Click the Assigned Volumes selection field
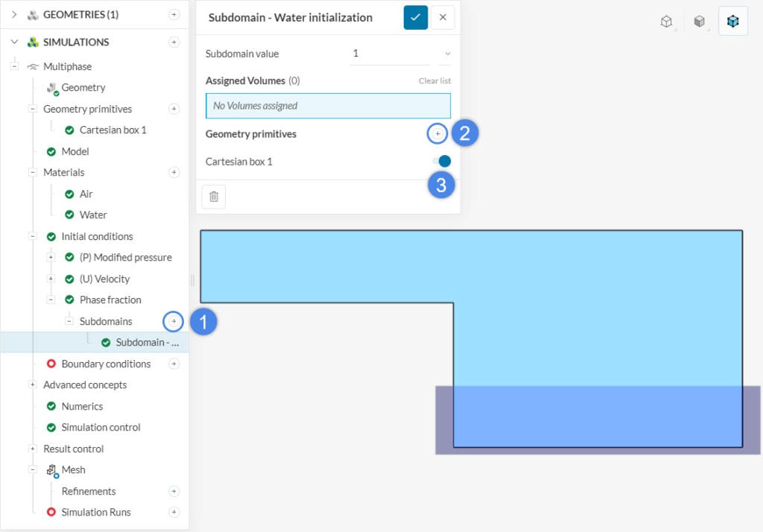Screen dimensions: 763x532 tap(328, 106)
